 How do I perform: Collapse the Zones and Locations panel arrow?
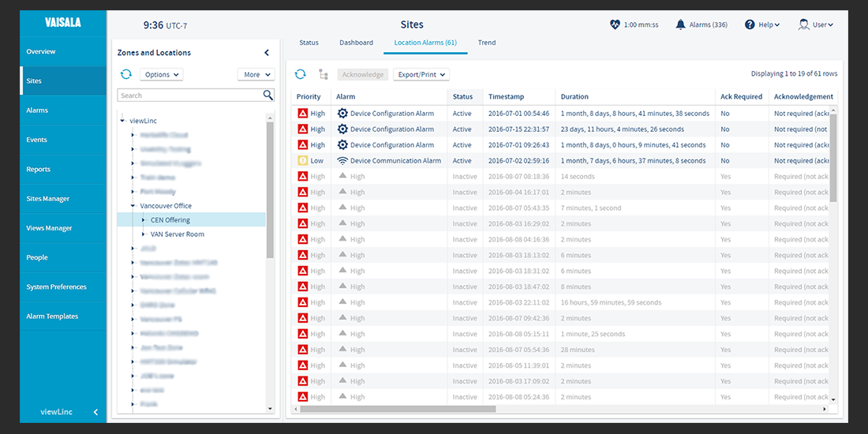tap(267, 53)
